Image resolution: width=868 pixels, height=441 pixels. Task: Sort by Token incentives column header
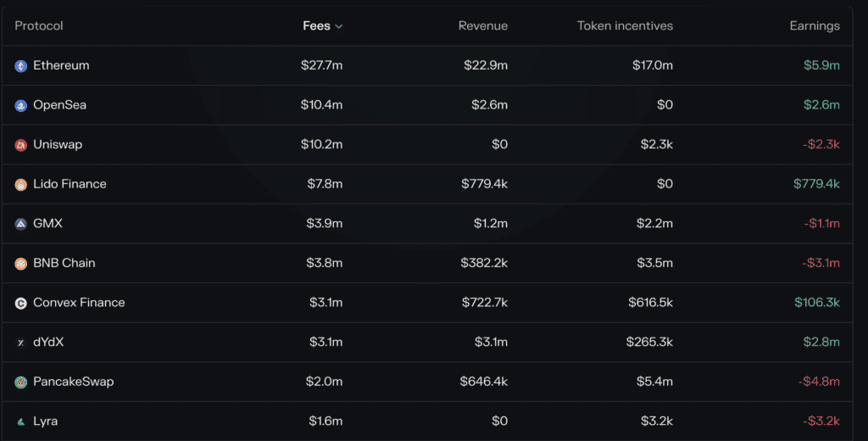625,25
